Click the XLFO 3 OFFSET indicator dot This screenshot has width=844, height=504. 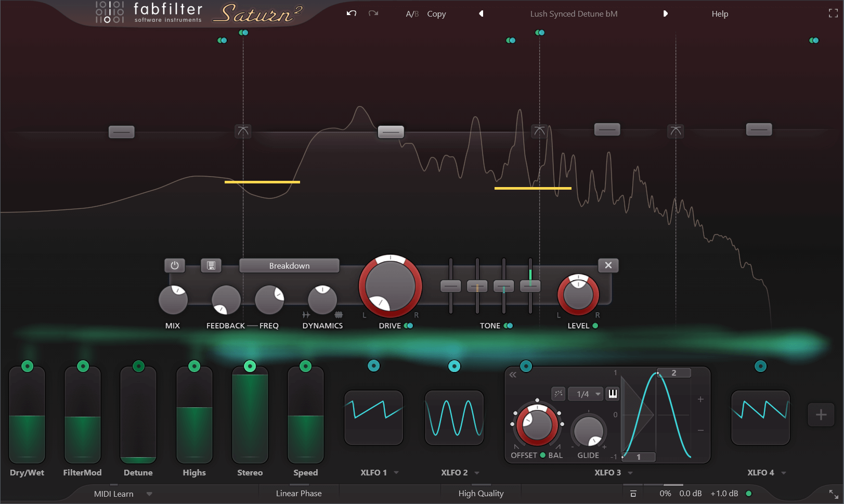pos(543,455)
